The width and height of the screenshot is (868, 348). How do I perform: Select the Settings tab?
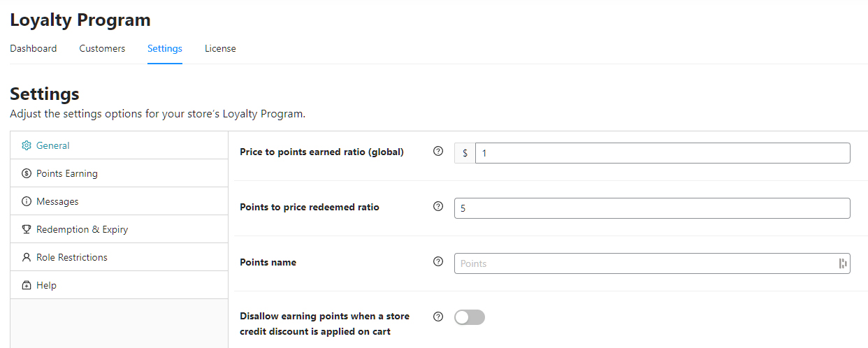165,48
